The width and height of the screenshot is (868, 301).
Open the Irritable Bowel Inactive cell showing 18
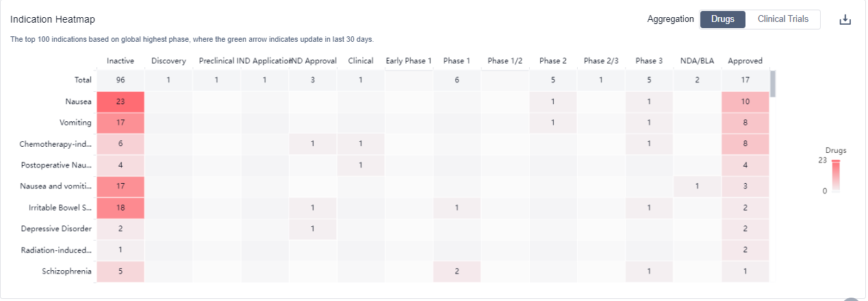point(120,207)
